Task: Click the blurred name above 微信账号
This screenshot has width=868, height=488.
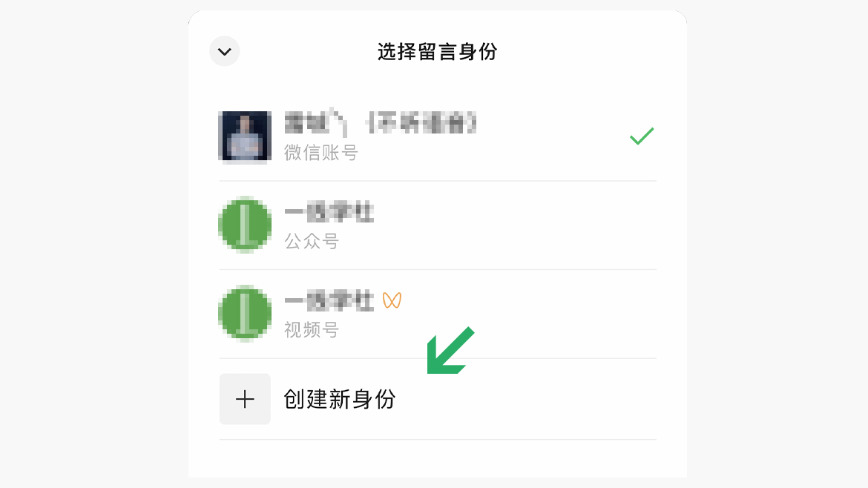Action: [x=380, y=122]
